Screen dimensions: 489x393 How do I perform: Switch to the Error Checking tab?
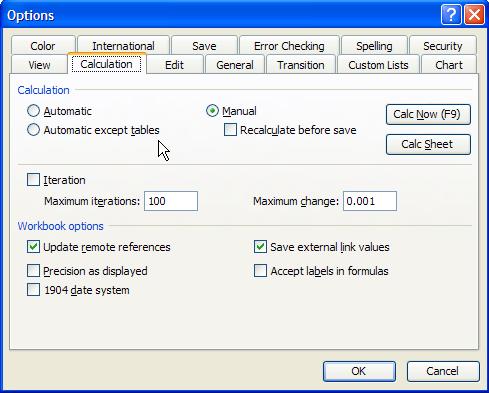point(289,46)
